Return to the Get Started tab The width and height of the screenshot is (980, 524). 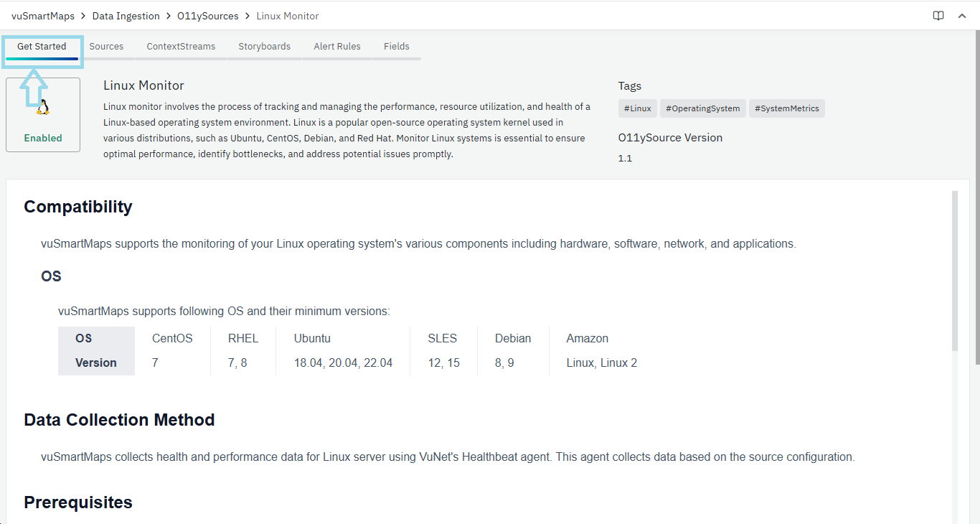pyautogui.click(x=42, y=45)
